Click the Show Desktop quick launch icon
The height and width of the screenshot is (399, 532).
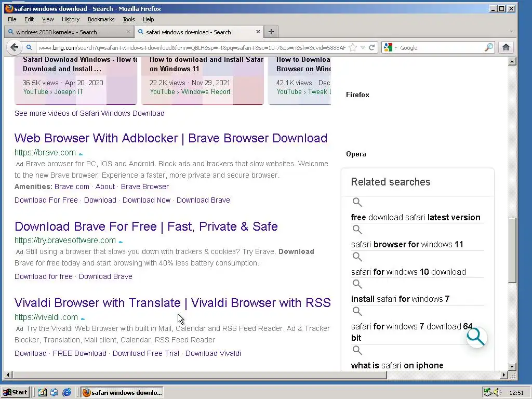[42, 393]
